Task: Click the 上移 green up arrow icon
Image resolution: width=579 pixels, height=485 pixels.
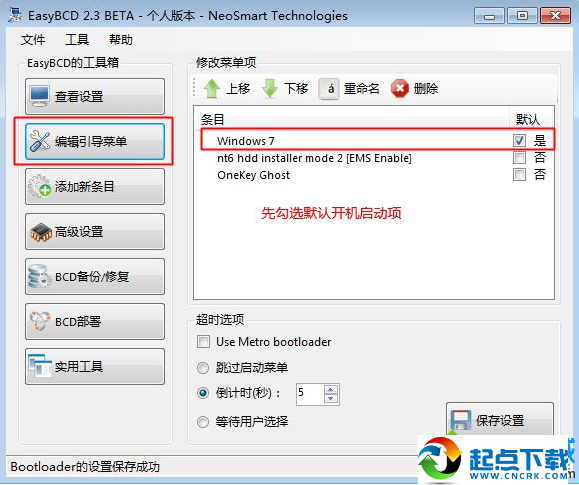Action: (x=212, y=89)
